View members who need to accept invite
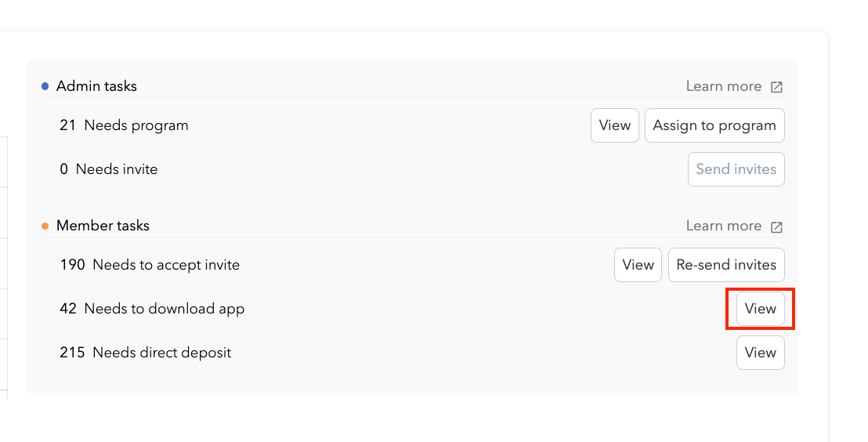The image size is (868, 442). coord(638,265)
